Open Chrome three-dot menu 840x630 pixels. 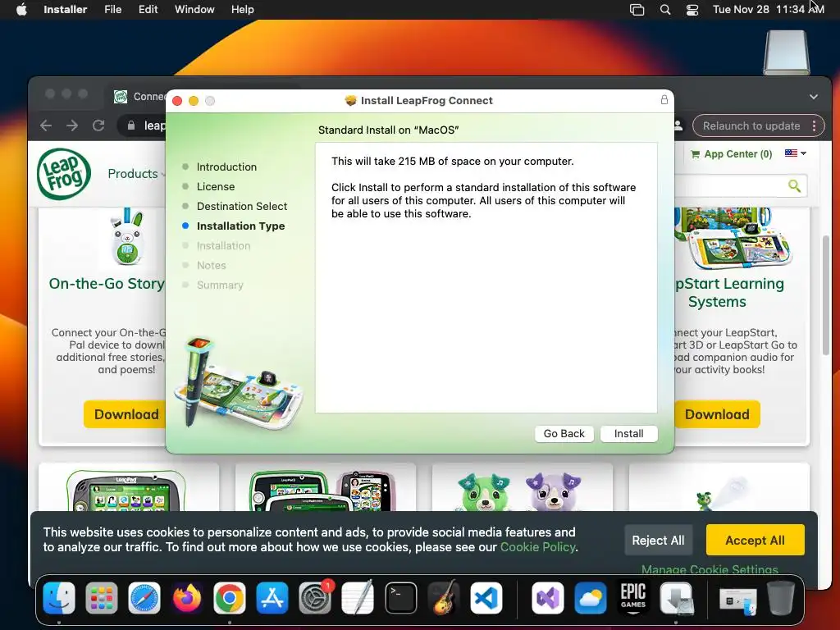point(814,126)
